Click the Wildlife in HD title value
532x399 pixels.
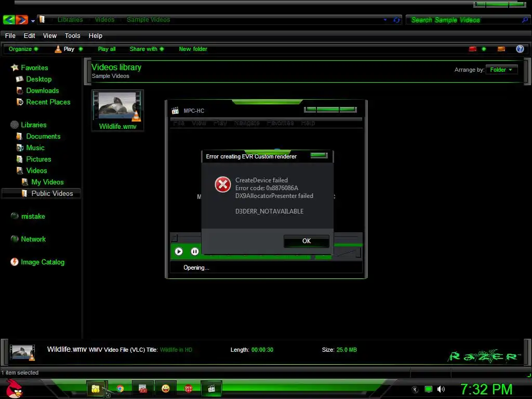point(176,350)
